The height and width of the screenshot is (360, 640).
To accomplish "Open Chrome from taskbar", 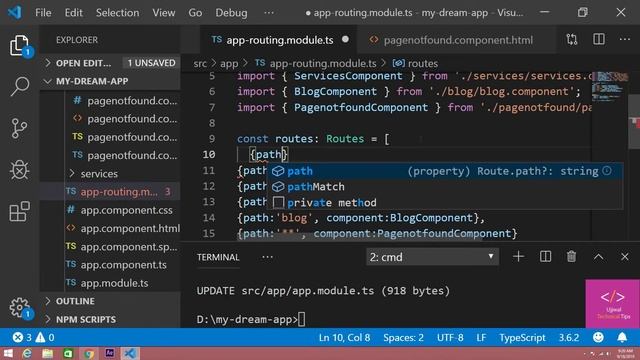I will [89, 353].
